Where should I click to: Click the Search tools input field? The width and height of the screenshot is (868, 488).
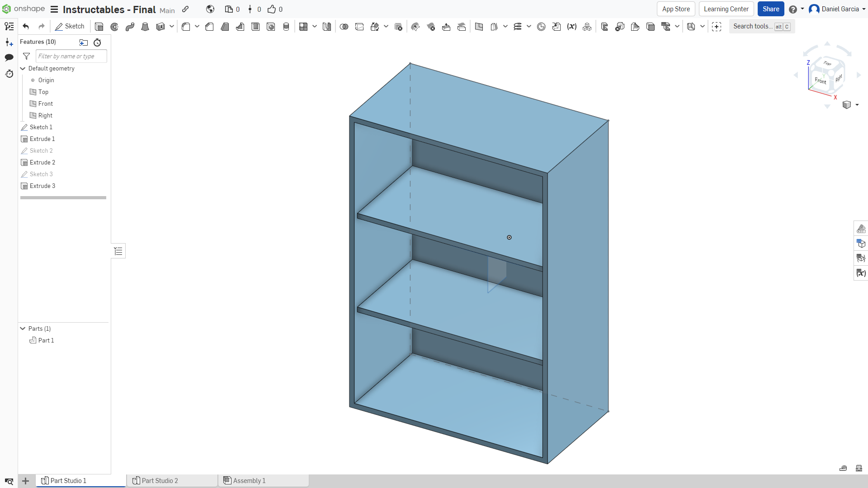pyautogui.click(x=753, y=26)
